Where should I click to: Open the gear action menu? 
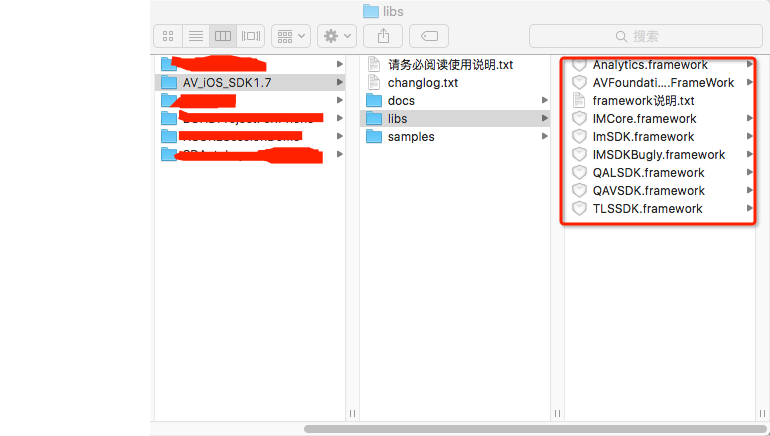coord(337,36)
